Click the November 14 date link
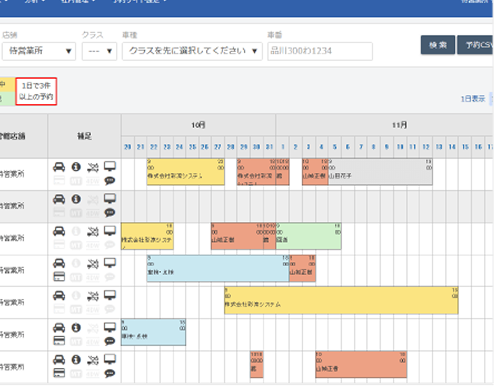The image size is (494, 386). coord(452,147)
